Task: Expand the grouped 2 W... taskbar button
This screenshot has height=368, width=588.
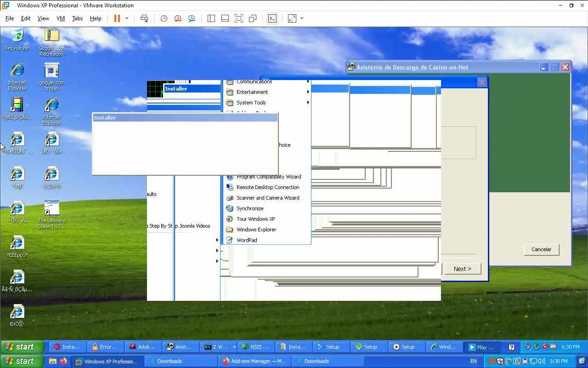Action: 234,347
